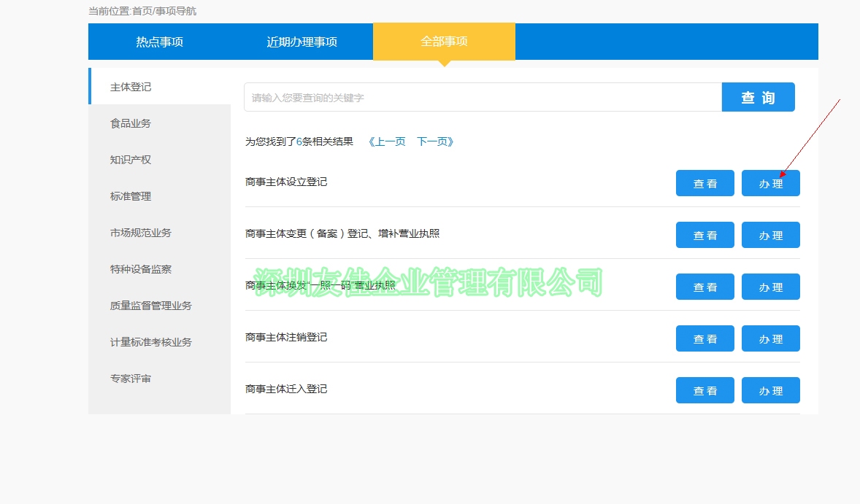Go to 下一页 in results
860x504 pixels.
pyautogui.click(x=434, y=141)
